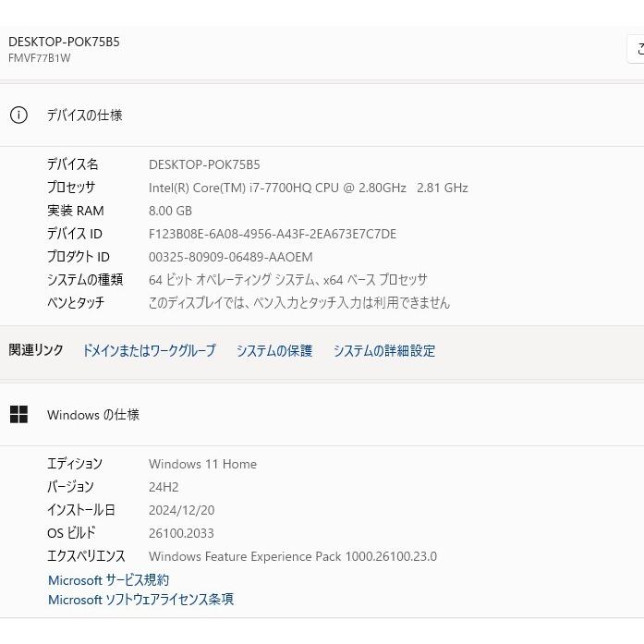Open the システムの保護 link
The height and width of the screenshot is (644, 644).
click(274, 351)
